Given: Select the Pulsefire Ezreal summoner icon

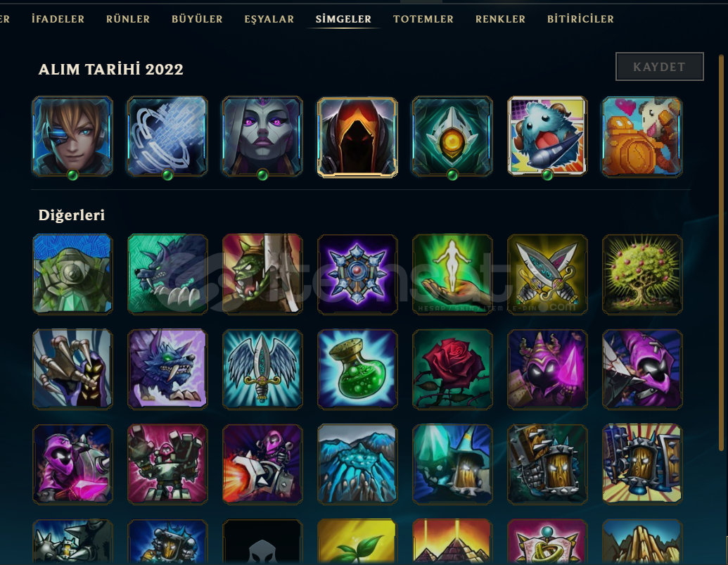Looking at the screenshot, I should point(72,136).
